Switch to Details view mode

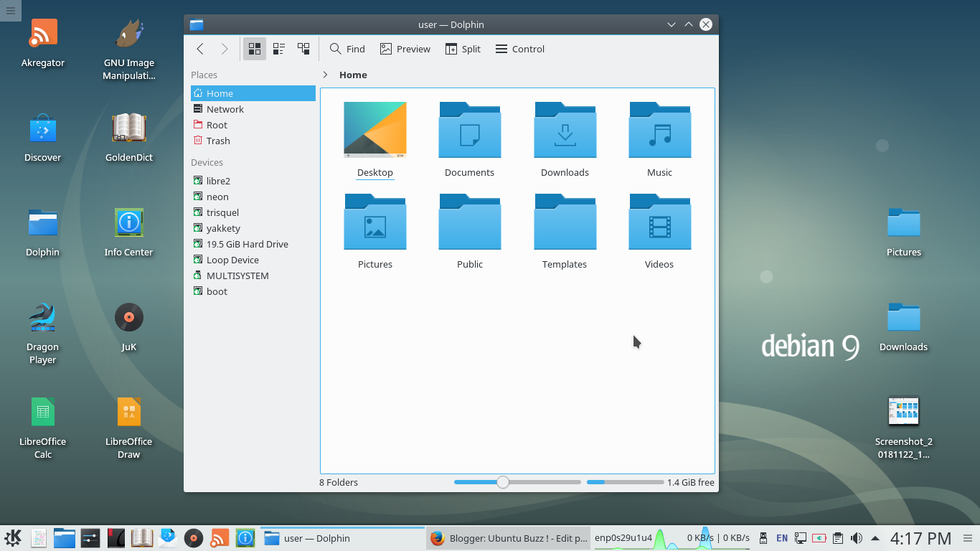278,48
